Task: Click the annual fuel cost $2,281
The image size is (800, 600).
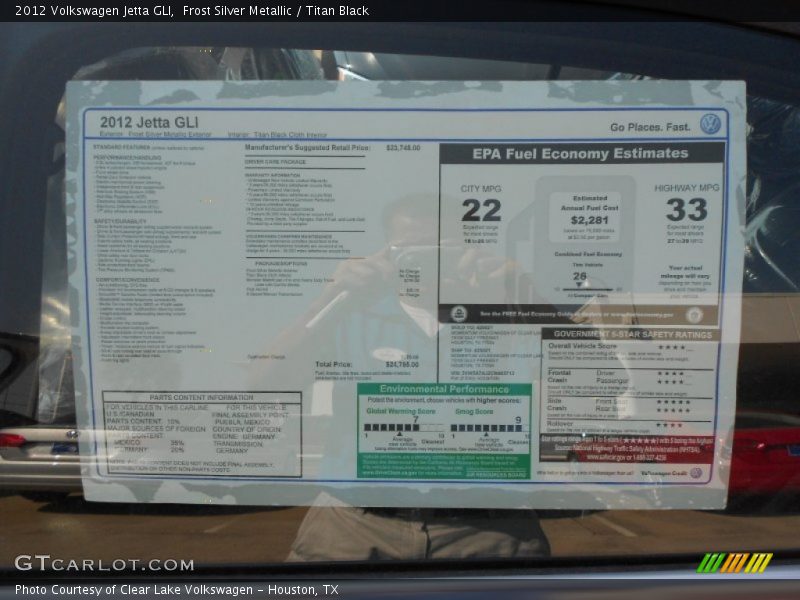Action: coord(589,220)
